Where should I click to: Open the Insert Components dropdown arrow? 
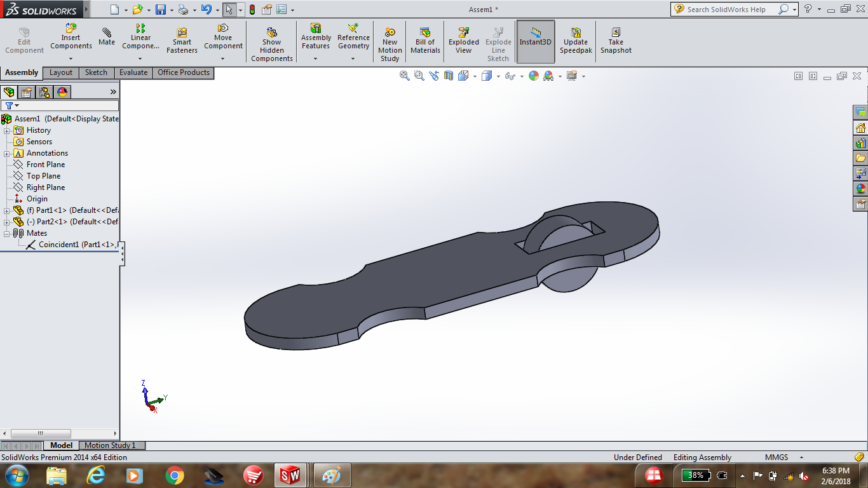click(x=71, y=59)
